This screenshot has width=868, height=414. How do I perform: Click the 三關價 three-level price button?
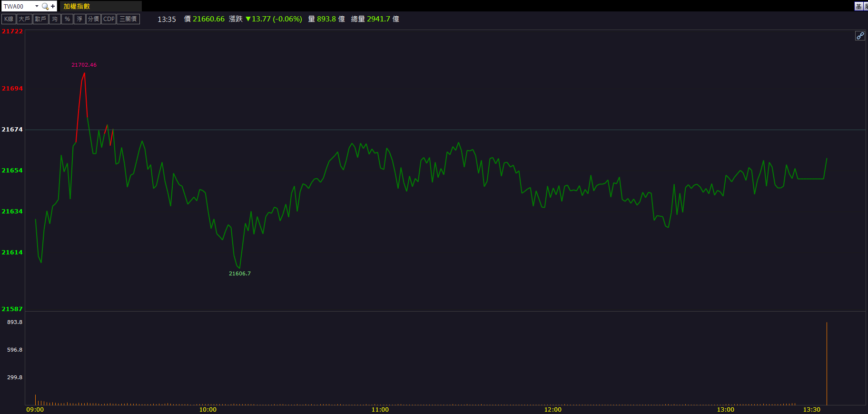click(x=128, y=19)
